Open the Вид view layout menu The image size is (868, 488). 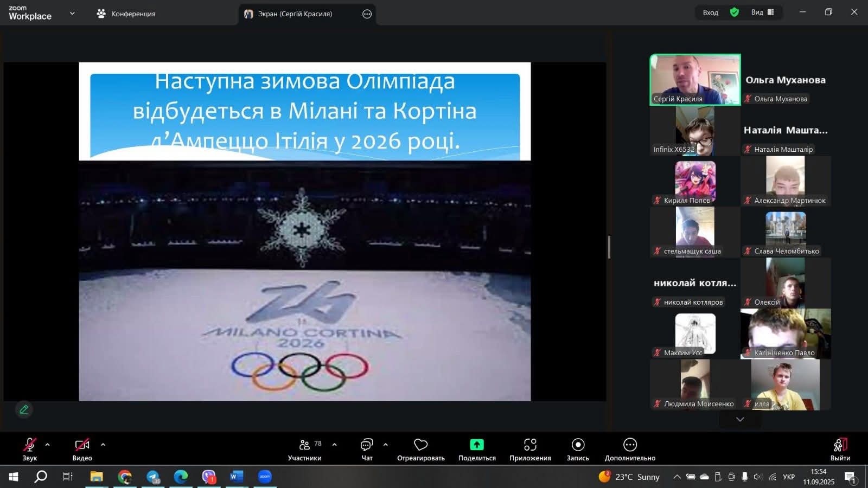pos(762,12)
